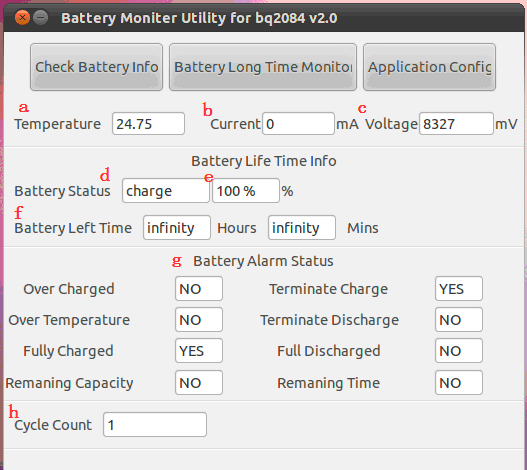Select the Over Charged status field
The image size is (527, 470).
[199, 288]
